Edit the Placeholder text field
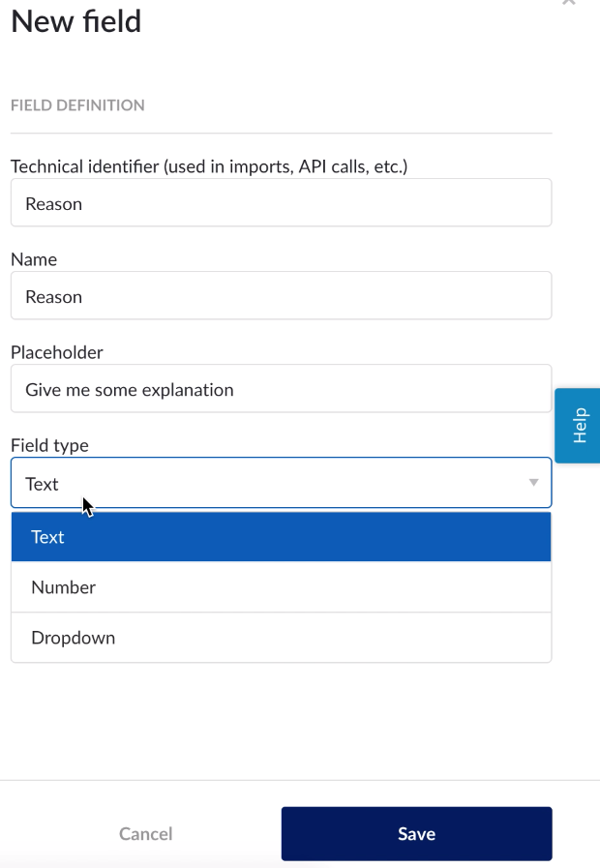600x868 pixels. [x=281, y=390]
